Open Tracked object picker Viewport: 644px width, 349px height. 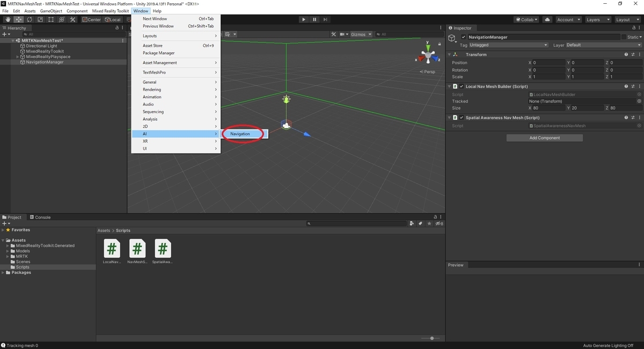[x=639, y=101]
